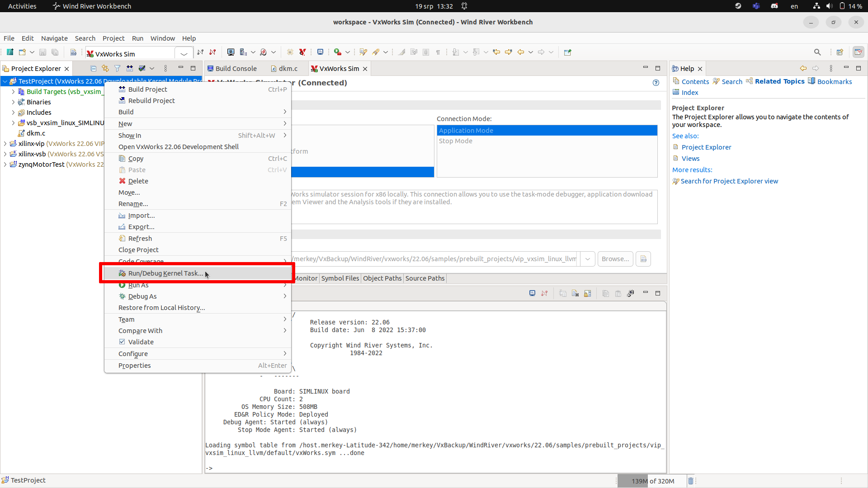Click the Rebuild Project icon
Screen dimensions: 868x488
point(122,100)
